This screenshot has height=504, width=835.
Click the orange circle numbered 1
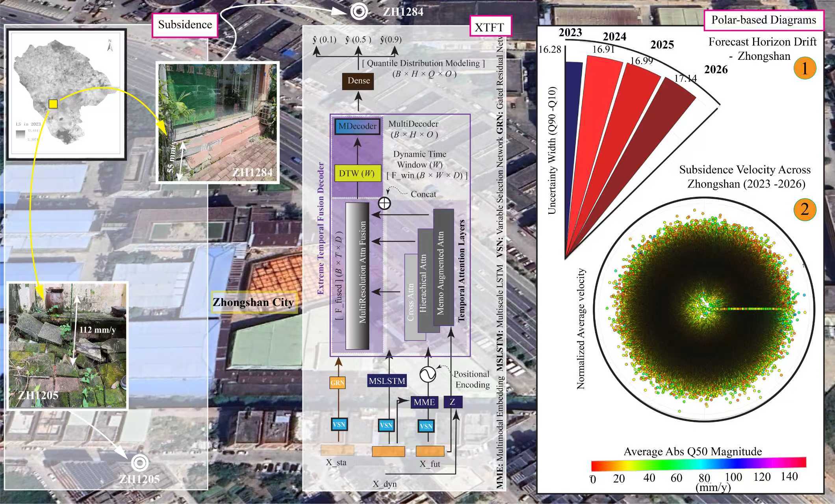[x=804, y=69]
